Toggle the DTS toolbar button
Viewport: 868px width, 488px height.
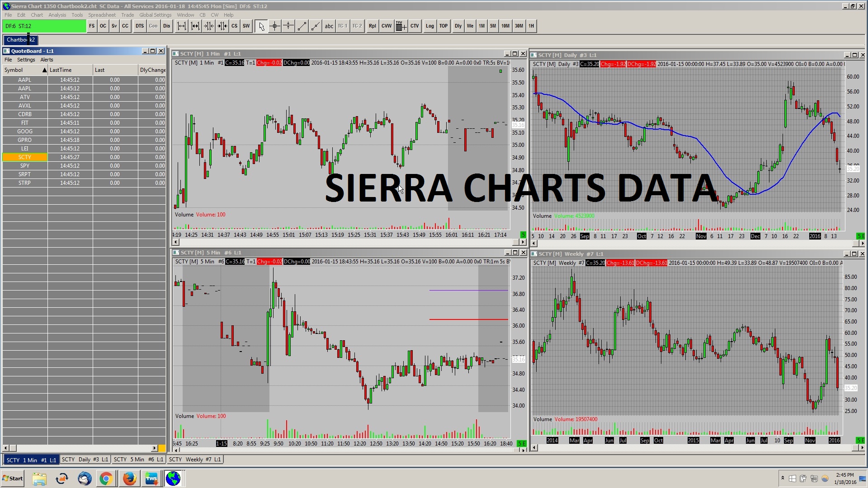[139, 26]
